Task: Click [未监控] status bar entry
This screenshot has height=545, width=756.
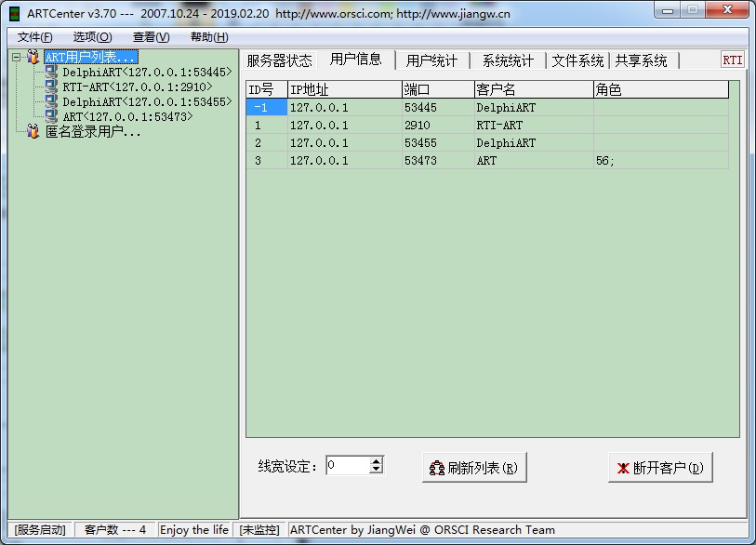Action: [x=259, y=530]
